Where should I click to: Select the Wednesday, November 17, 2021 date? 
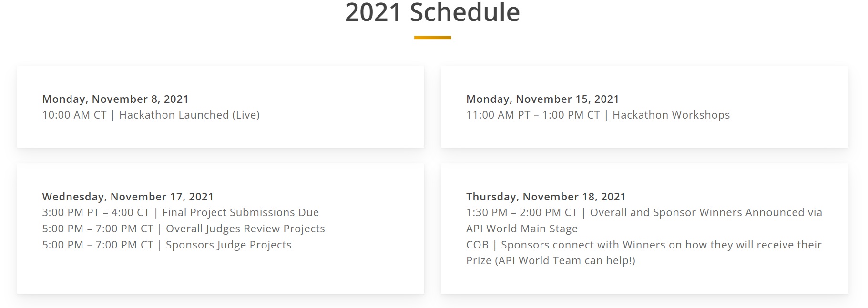click(128, 197)
